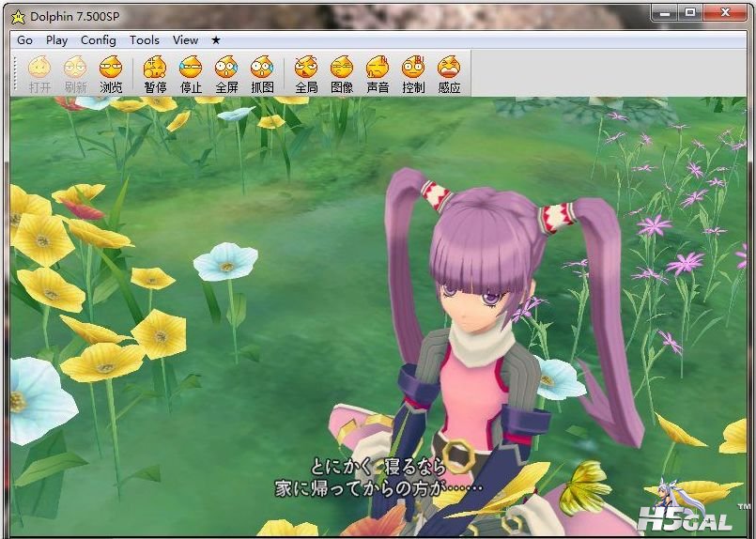The height and width of the screenshot is (539, 756).
Task: Take a screenshot with 抓图 icon
Action: coord(262,74)
